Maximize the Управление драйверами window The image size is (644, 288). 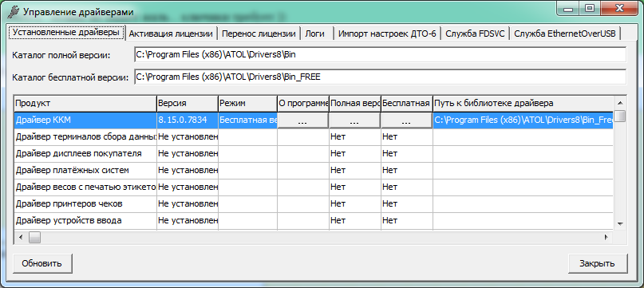pyautogui.click(x=590, y=7)
